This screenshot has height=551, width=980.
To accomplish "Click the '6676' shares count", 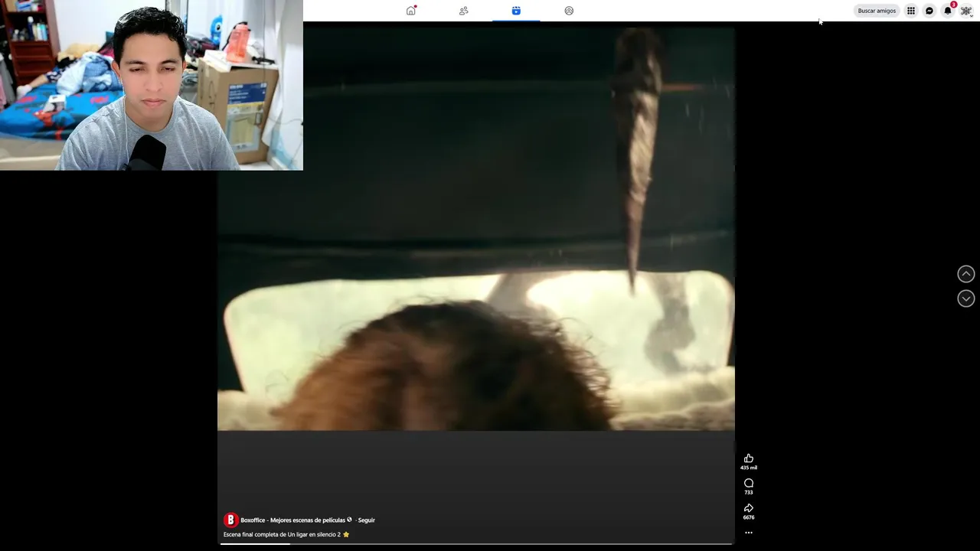I will 749,517.
